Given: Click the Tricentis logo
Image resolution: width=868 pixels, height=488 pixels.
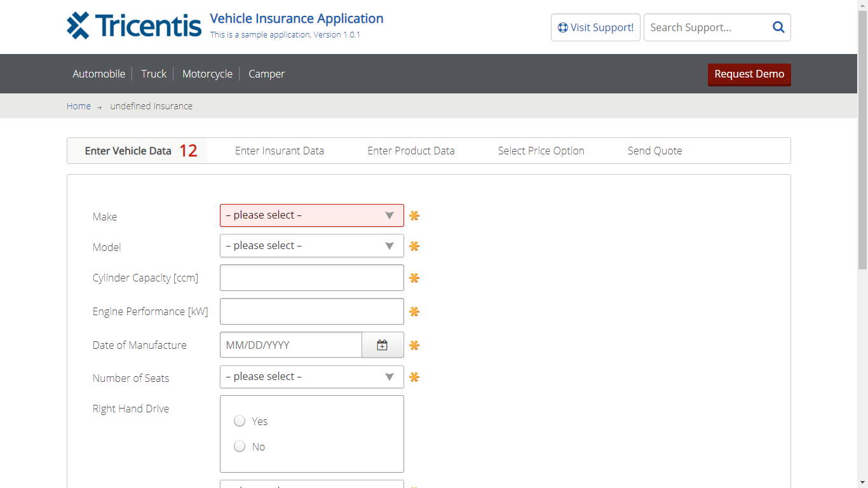Looking at the screenshot, I should pyautogui.click(x=134, y=25).
